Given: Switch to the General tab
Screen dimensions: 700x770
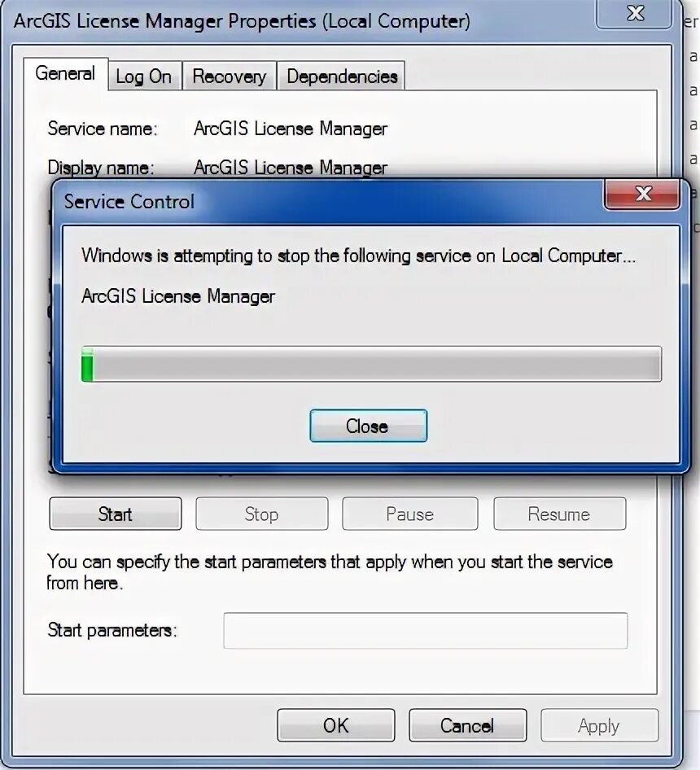Looking at the screenshot, I should pyautogui.click(x=65, y=73).
